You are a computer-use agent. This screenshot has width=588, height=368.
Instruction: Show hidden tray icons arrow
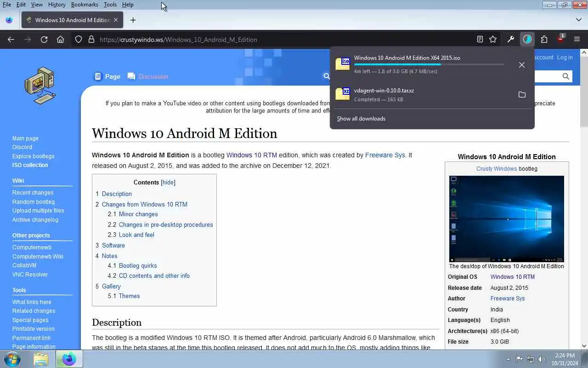tap(508, 359)
